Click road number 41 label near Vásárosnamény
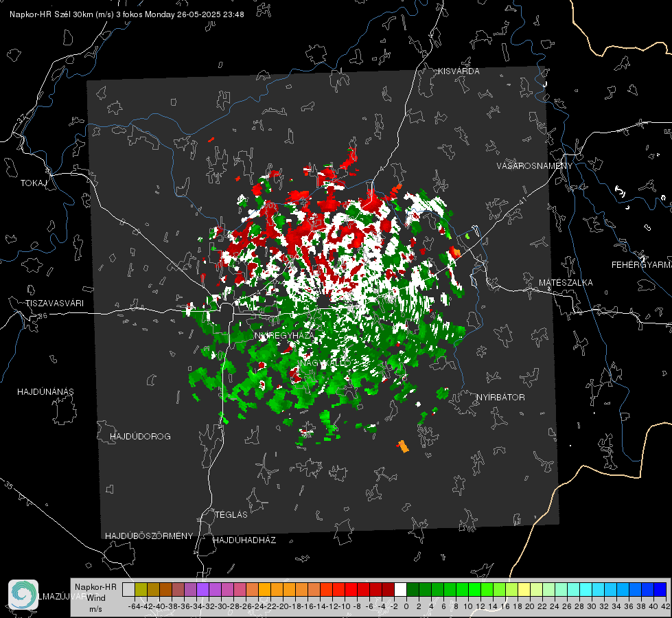This screenshot has width=672, height=618. point(522,201)
